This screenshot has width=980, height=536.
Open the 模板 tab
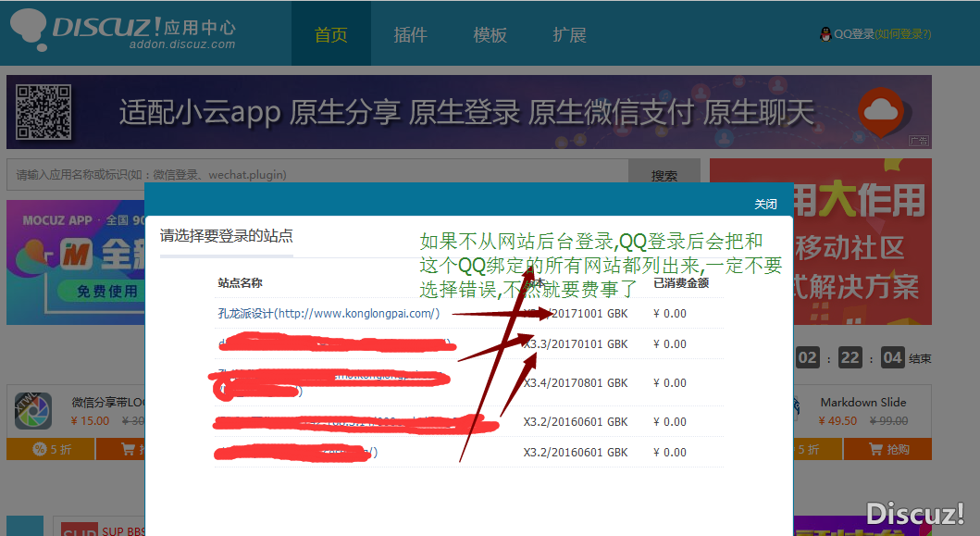(x=490, y=34)
